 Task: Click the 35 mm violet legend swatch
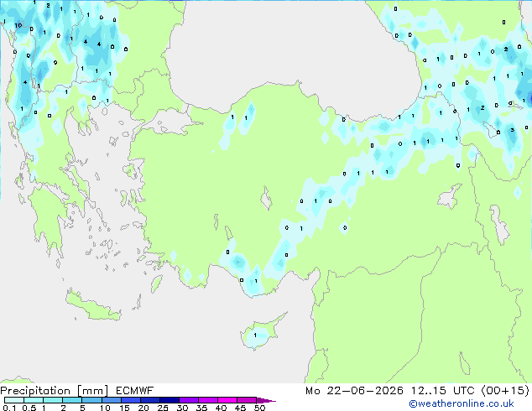pos(207,400)
